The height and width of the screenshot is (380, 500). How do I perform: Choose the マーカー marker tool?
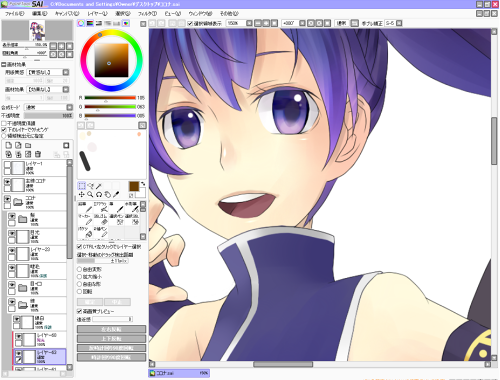(x=85, y=220)
